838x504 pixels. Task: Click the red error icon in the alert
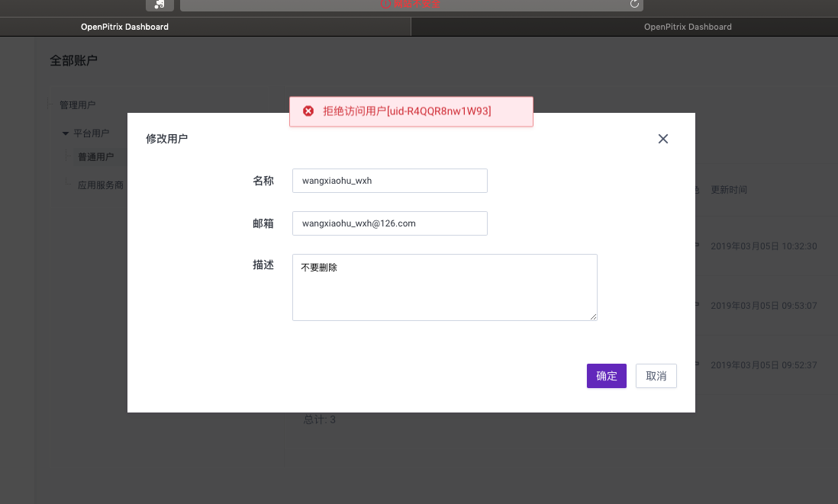click(308, 111)
